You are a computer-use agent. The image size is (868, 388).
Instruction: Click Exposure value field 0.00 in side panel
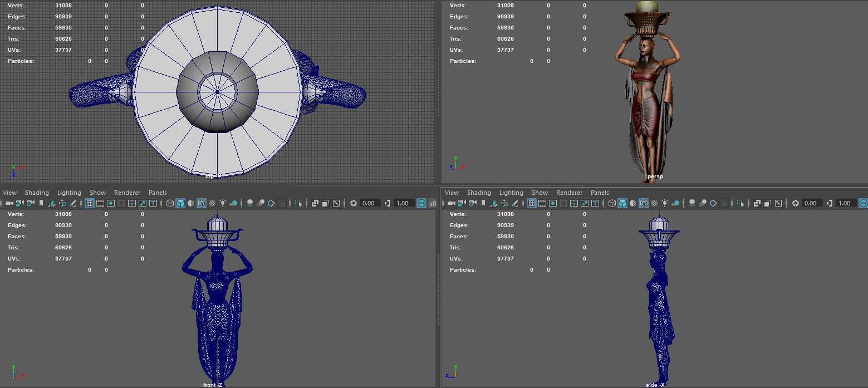pyautogui.click(x=812, y=203)
